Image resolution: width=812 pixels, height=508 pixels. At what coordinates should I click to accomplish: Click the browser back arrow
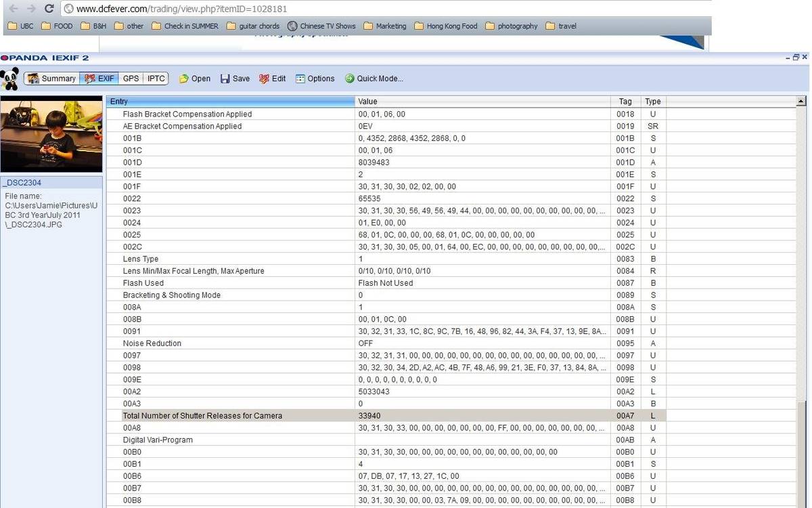pos(13,9)
